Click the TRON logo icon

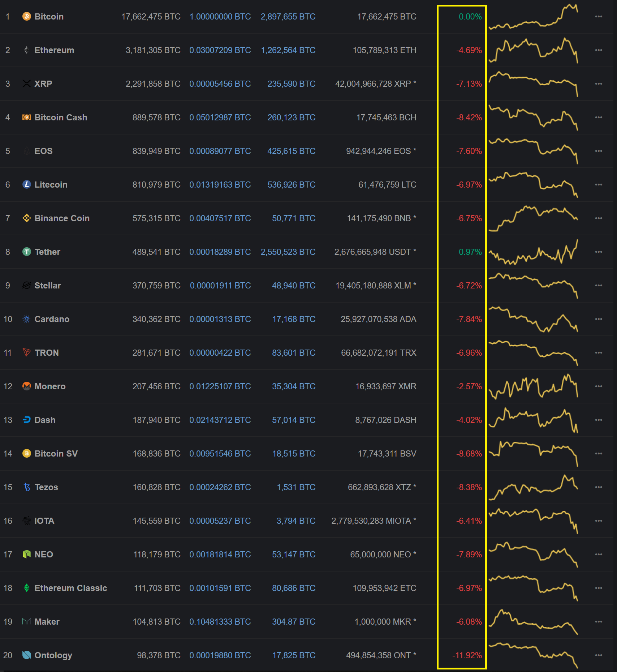tap(27, 353)
